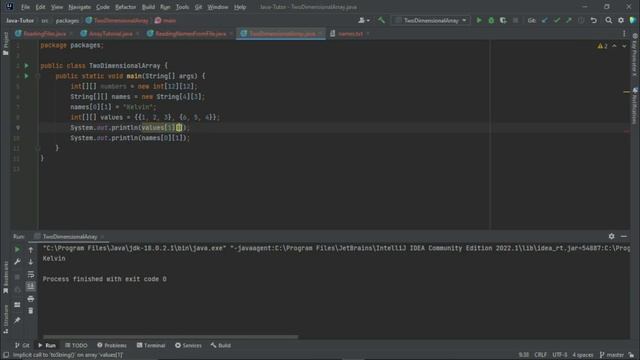This screenshot has height=360, width=640.
Task: Open Search Everywhere magnifier icon
Action: coord(609,20)
